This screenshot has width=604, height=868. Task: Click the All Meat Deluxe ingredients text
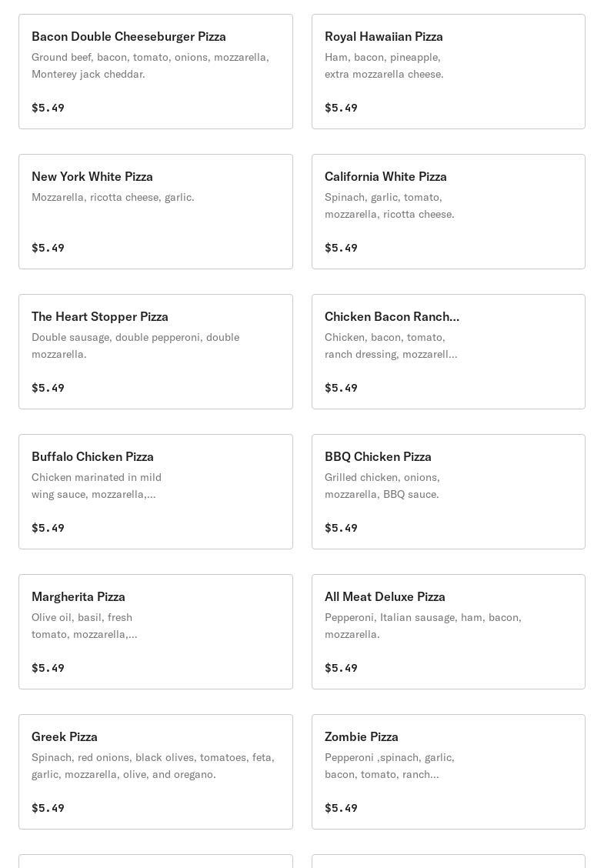(423, 626)
